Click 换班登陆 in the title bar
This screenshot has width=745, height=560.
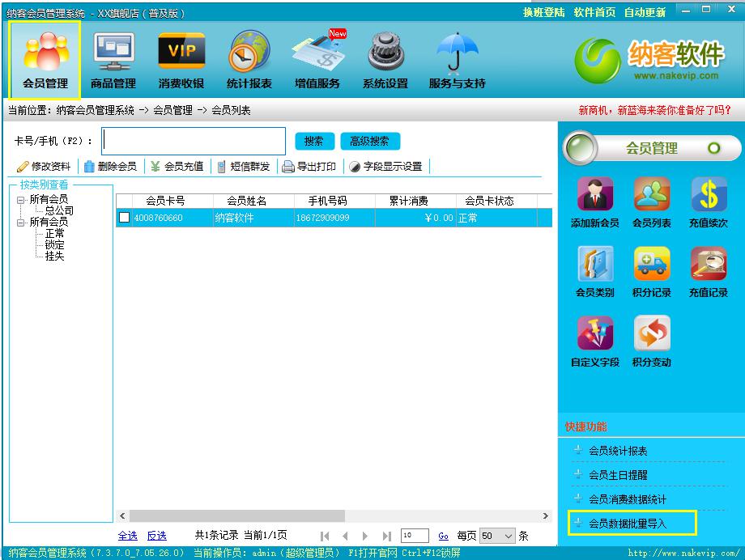(543, 12)
